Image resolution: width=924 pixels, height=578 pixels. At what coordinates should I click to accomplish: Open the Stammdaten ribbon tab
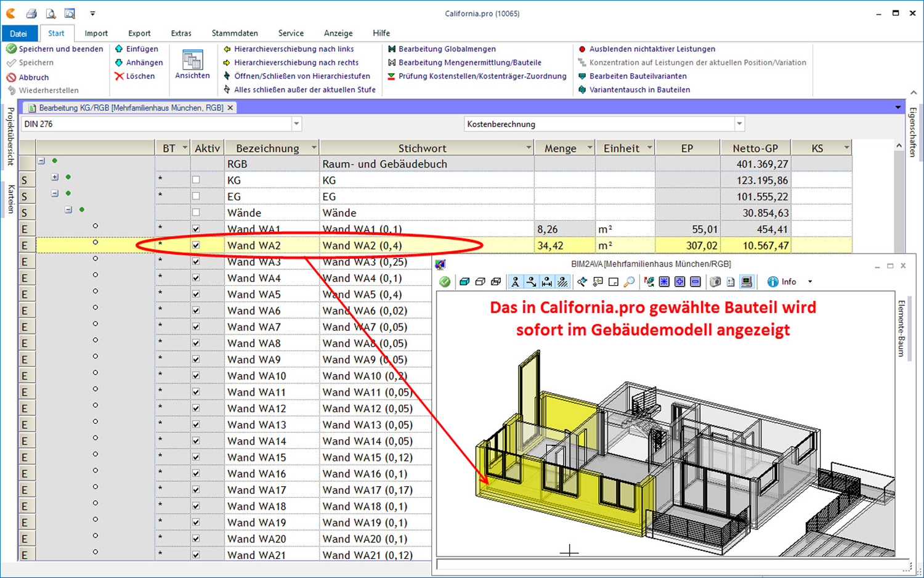pos(234,33)
